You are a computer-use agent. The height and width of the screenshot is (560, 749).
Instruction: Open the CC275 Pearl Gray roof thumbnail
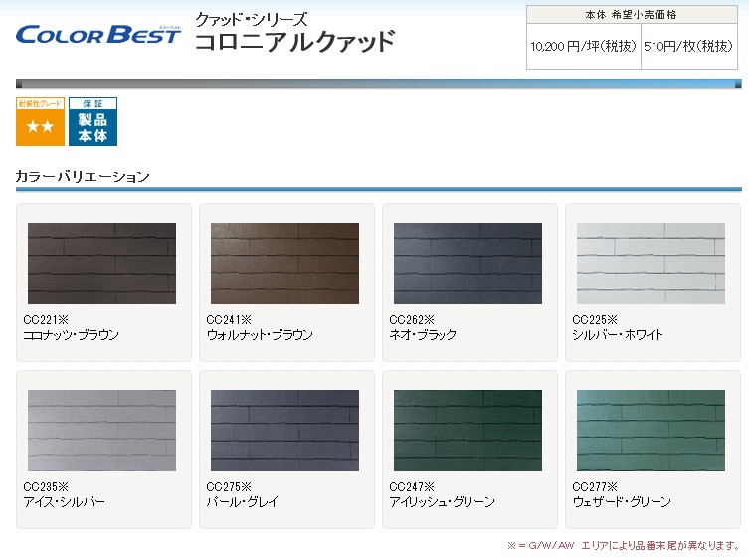coord(284,431)
